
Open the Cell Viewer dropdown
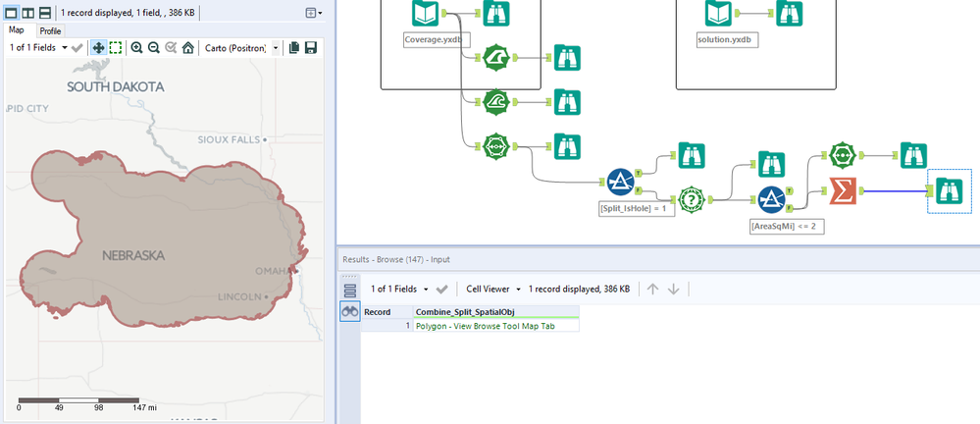tap(493, 289)
